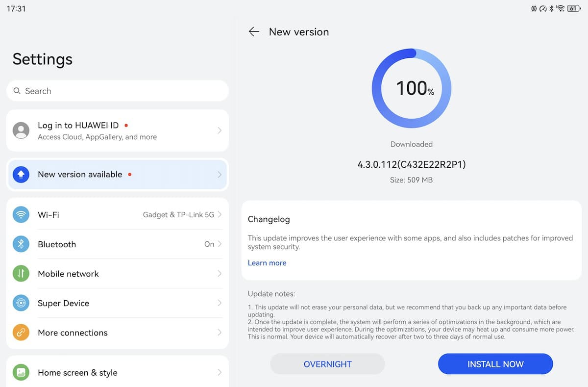
Task: Tap the More connections link icon
Action: (21, 333)
